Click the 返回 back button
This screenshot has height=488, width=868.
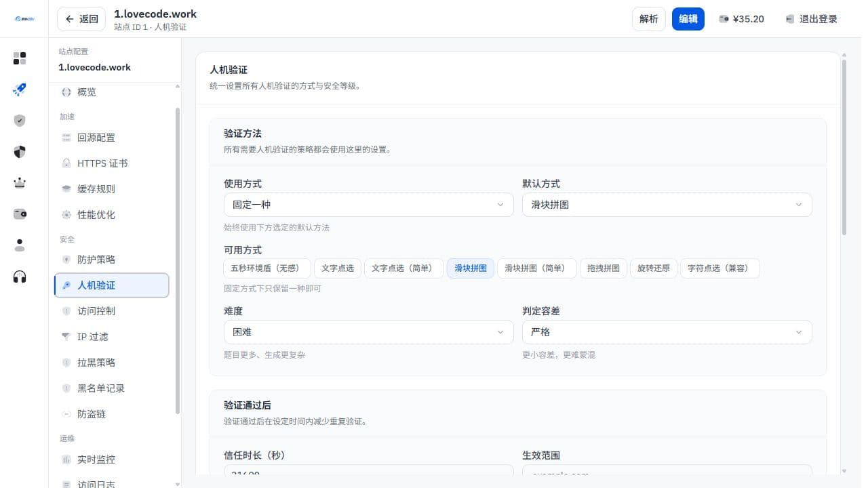pyautogui.click(x=81, y=19)
